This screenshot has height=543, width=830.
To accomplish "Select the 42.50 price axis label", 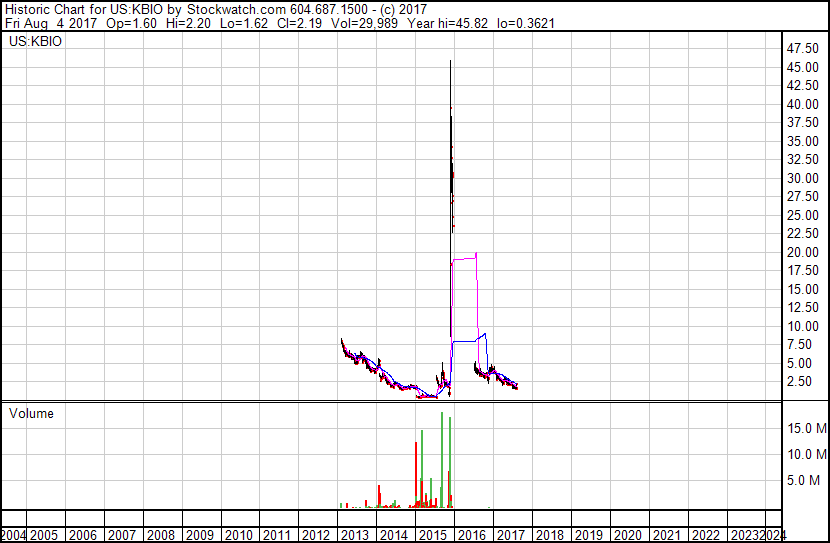I will [x=802, y=85].
